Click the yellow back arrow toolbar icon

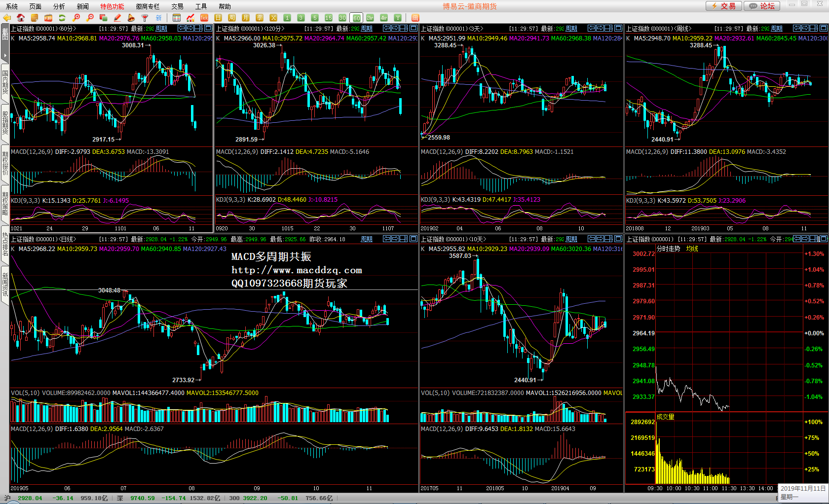[7, 18]
